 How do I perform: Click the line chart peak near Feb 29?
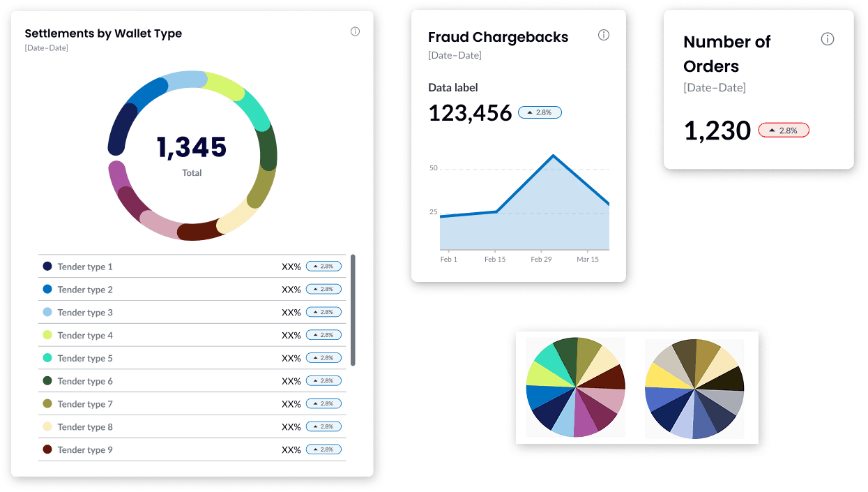tap(554, 155)
